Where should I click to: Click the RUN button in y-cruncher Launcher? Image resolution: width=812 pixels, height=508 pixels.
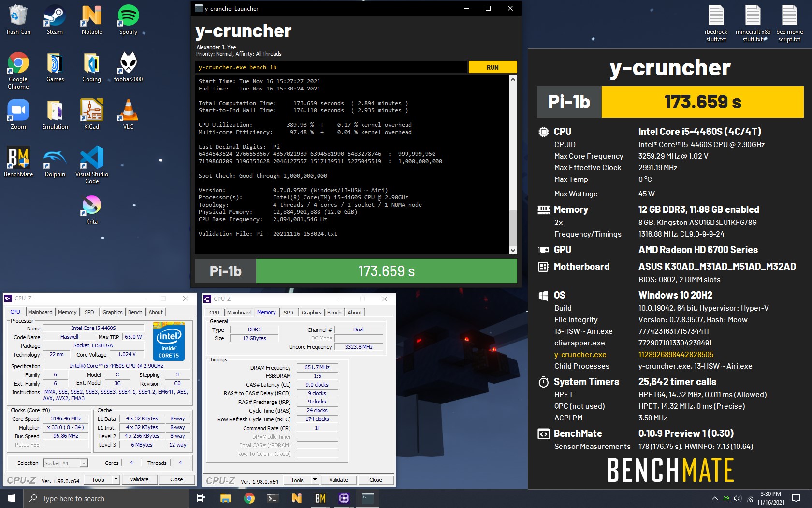click(493, 67)
